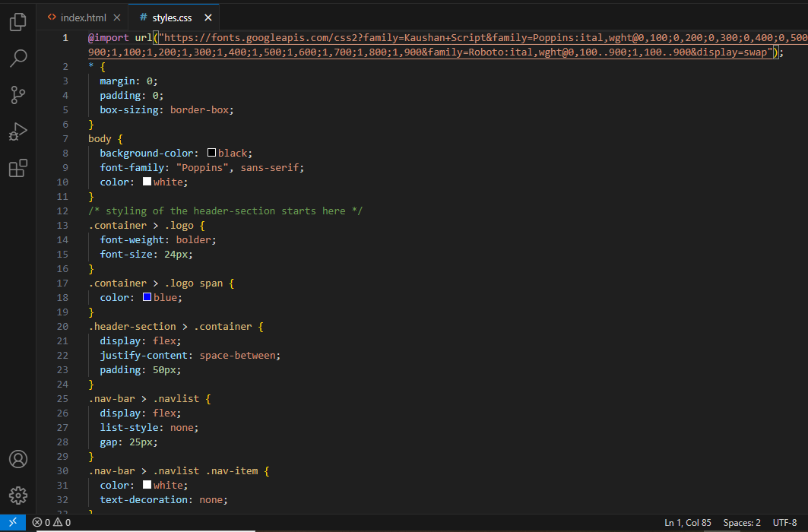Click the 'body' selector on line 7
808x532 pixels.
click(x=100, y=138)
